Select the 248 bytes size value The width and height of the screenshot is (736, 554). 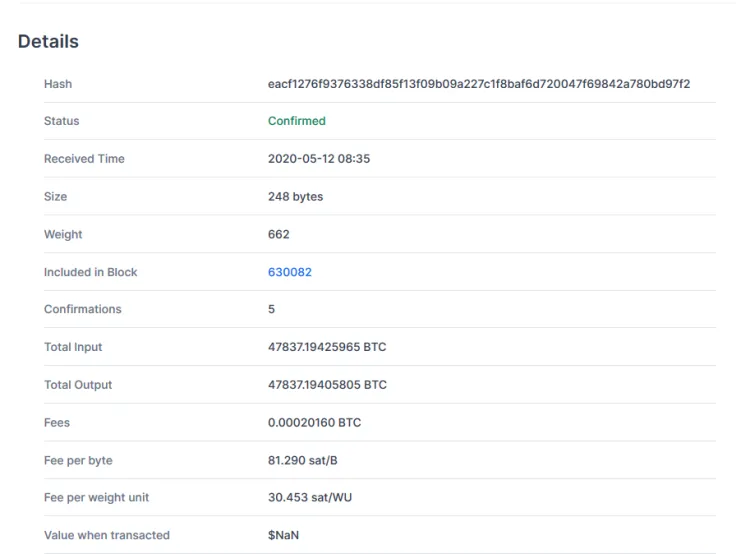pos(295,197)
